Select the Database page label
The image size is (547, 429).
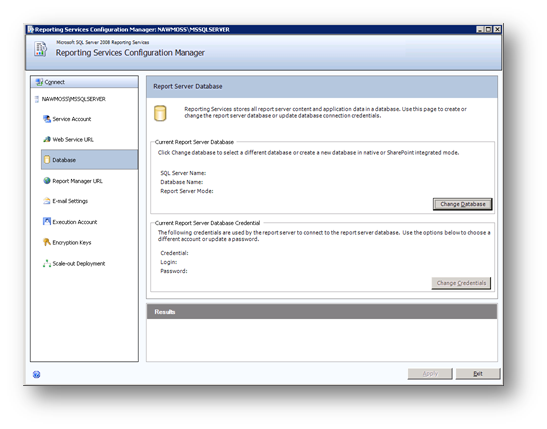(64, 160)
